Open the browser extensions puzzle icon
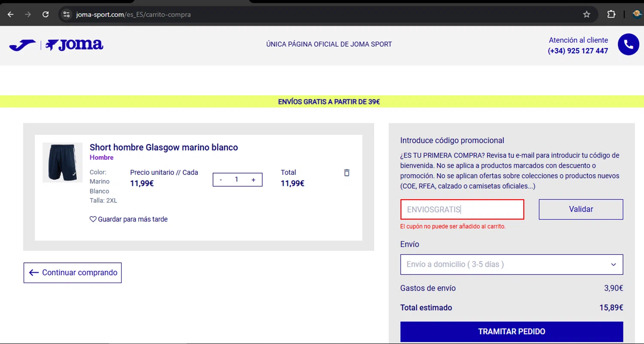Screen dimensions: 644x344 point(611,15)
